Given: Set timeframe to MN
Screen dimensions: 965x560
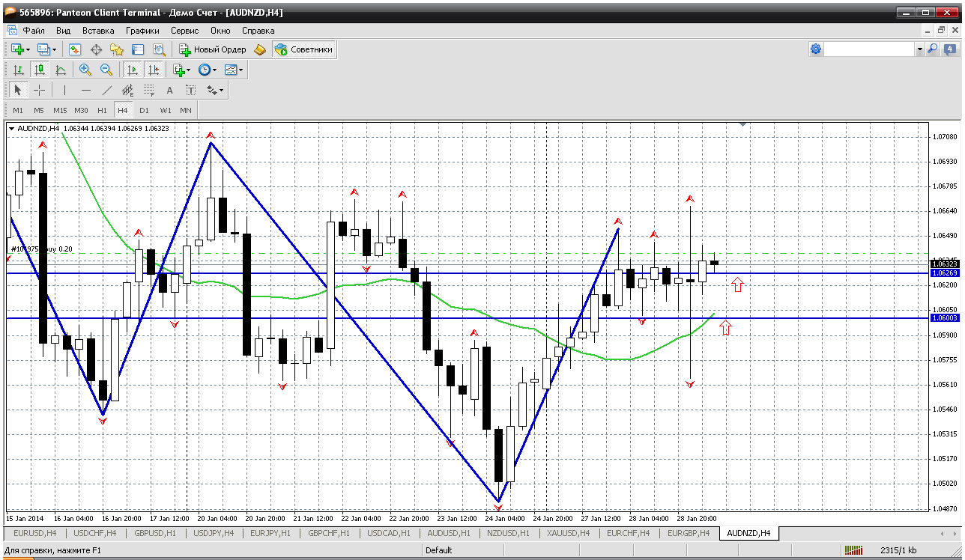Looking at the screenshot, I should click(x=186, y=110).
